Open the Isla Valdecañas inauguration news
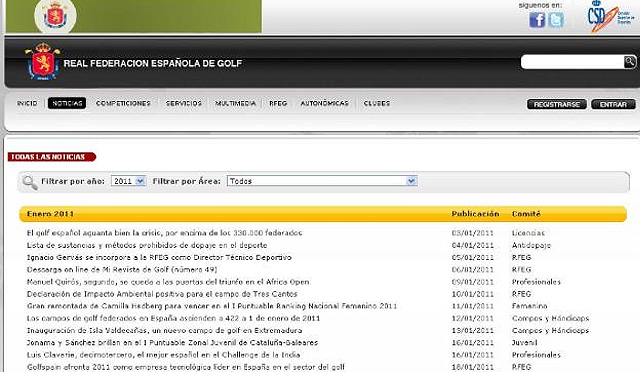Screen dimensions: 640x372 (x=164, y=330)
